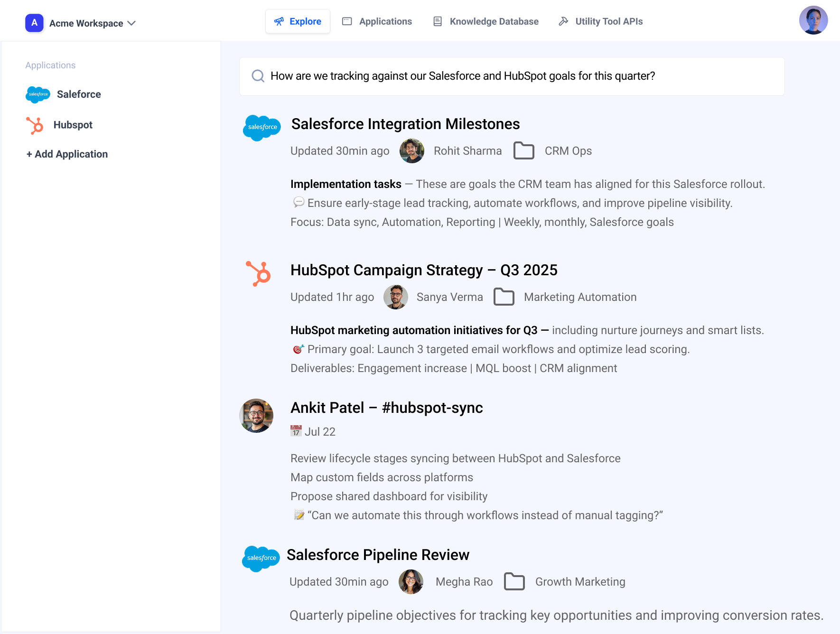
Task: Open the Applications tab
Action: click(x=377, y=21)
